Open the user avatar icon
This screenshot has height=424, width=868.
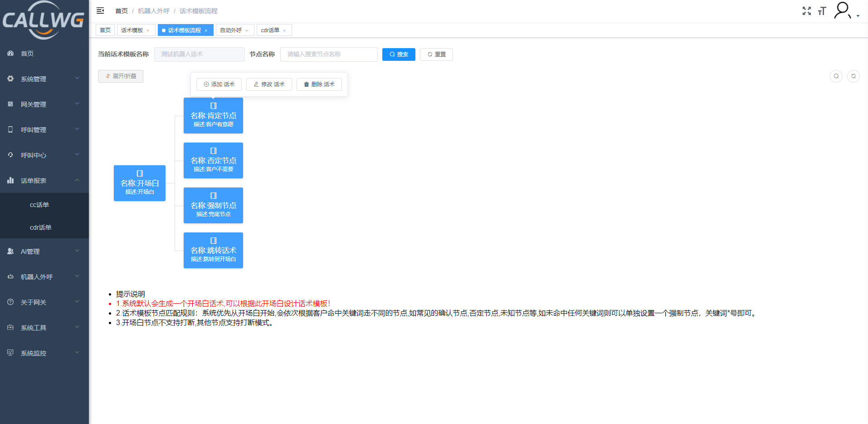(842, 11)
